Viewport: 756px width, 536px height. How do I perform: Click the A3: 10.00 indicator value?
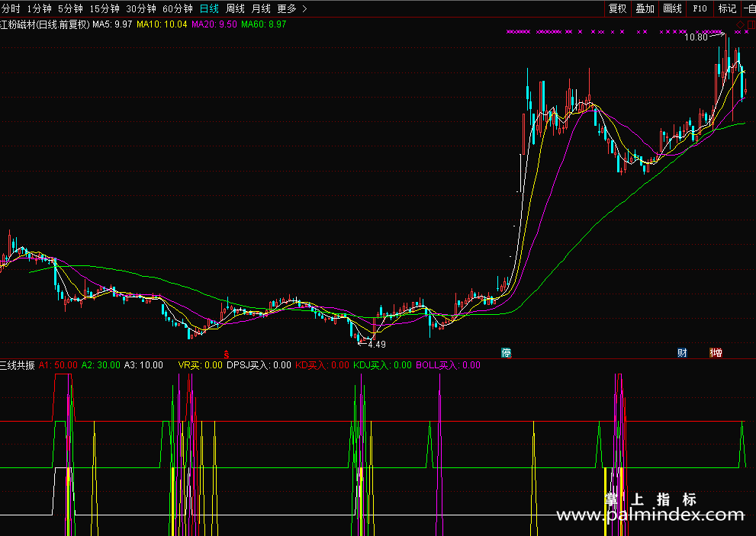coord(143,365)
